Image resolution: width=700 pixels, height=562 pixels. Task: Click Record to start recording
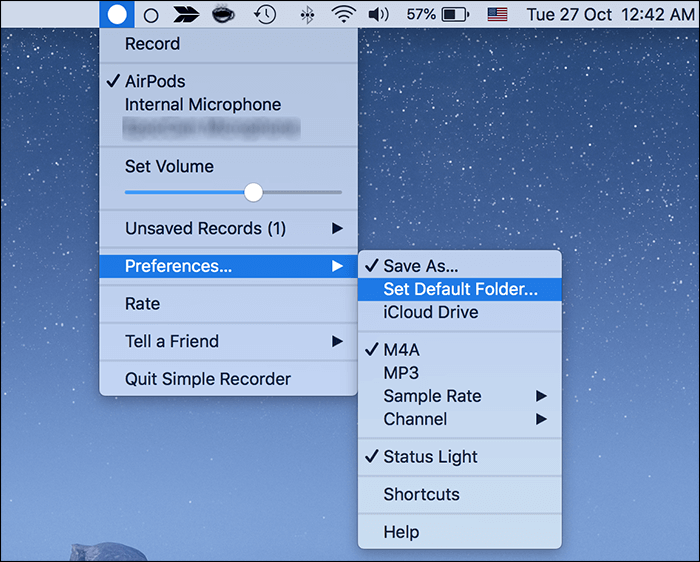tap(152, 44)
